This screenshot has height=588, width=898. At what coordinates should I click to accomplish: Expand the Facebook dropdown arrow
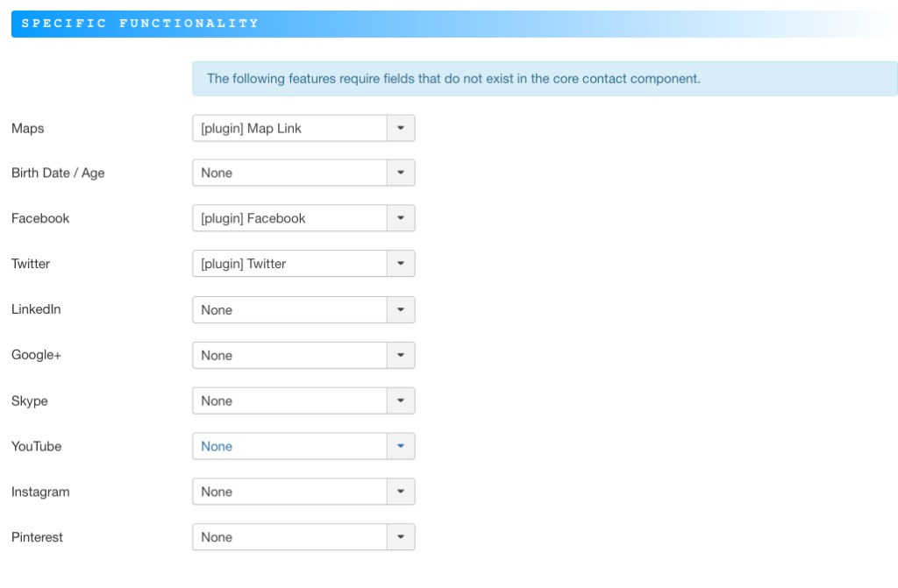[x=401, y=218]
